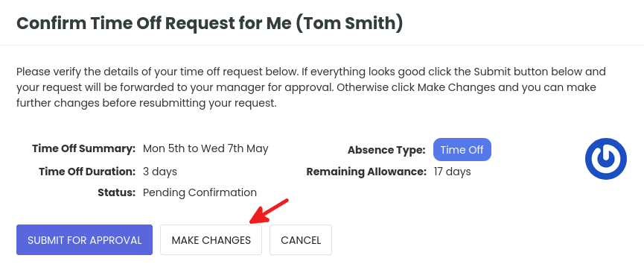Select the Absence Type label
The image size is (644, 270).
(x=386, y=150)
